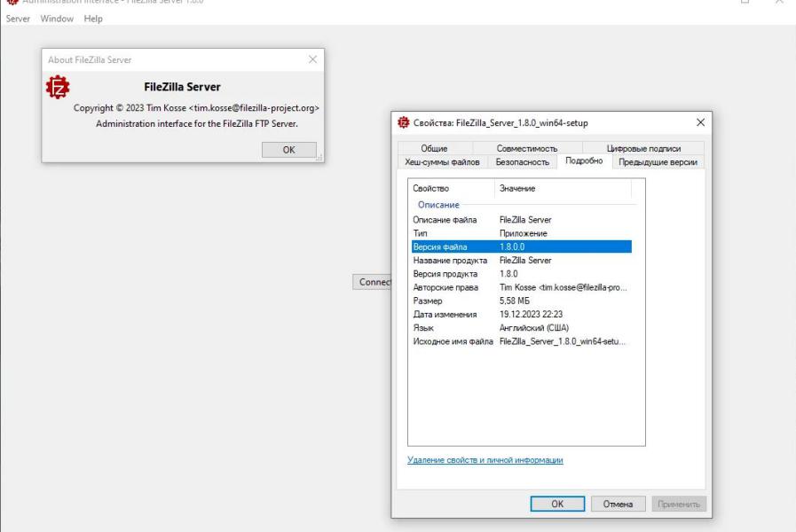Select the Описание файла row

point(522,220)
